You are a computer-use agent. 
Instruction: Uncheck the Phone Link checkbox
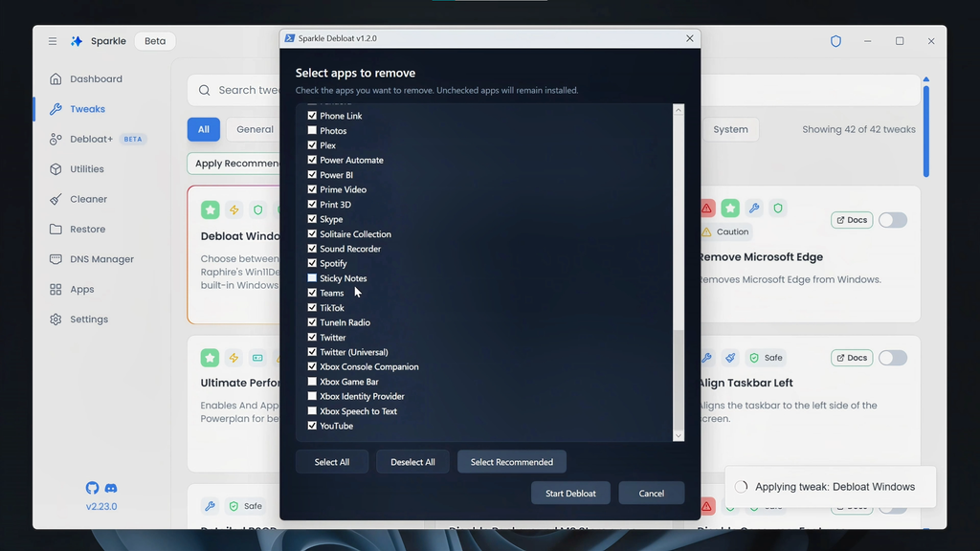click(312, 116)
